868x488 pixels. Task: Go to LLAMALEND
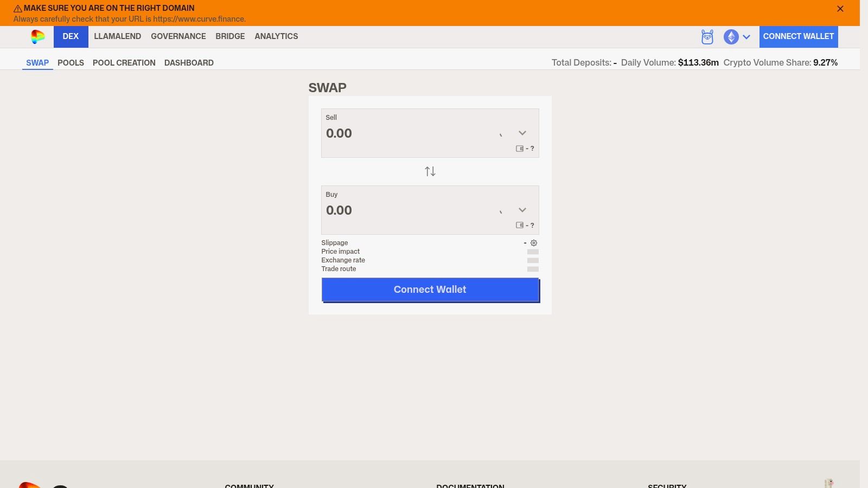click(x=118, y=36)
